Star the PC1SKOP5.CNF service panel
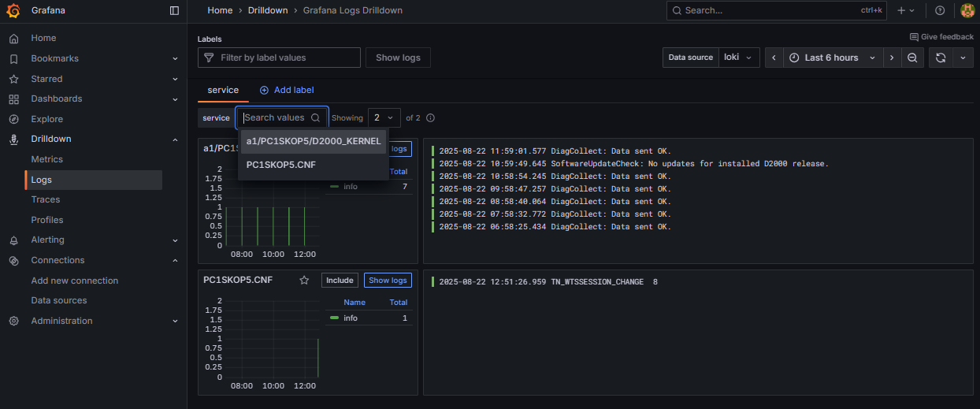980x409 pixels. point(304,281)
